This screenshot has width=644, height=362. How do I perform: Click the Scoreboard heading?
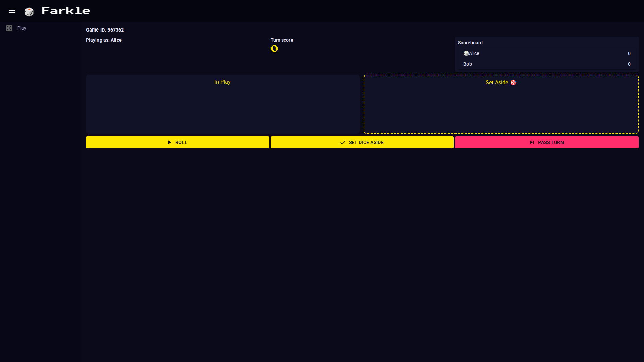pos(470,43)
